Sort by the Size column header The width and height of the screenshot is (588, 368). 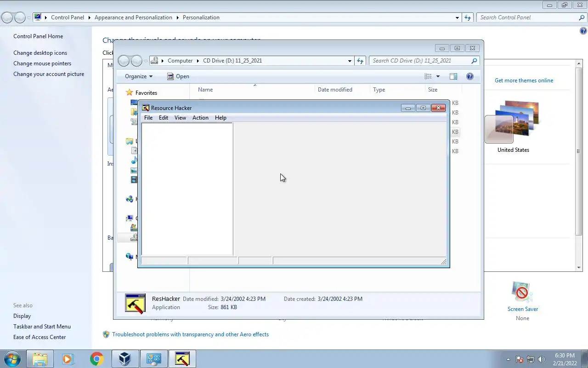pyautogui.click(x=433, y=90)
